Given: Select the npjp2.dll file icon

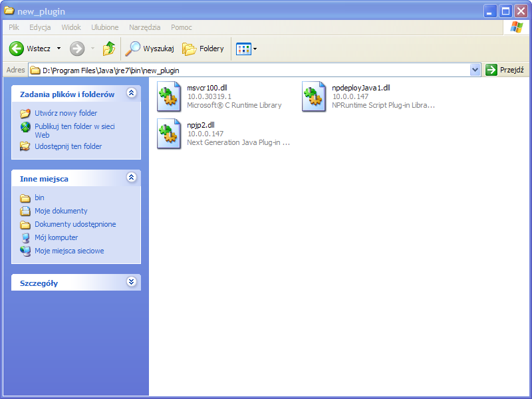Looking at the screenshot, I should pos(169,134).
